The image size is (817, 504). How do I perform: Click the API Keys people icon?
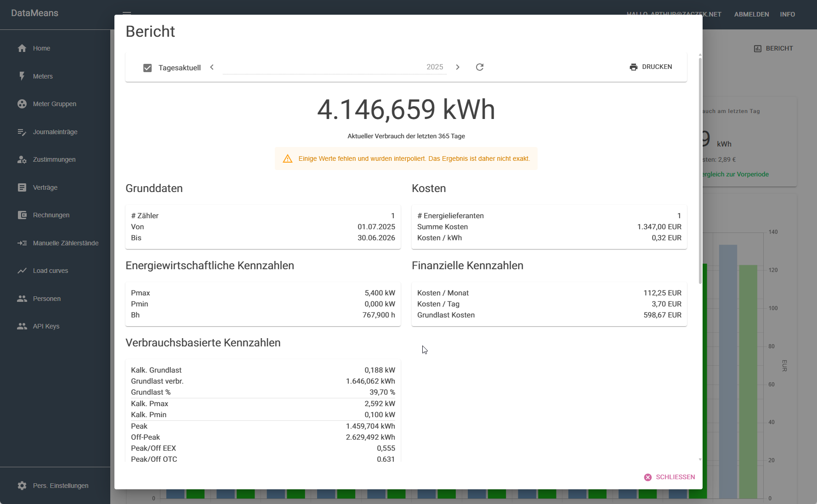(x=22, y=326)
